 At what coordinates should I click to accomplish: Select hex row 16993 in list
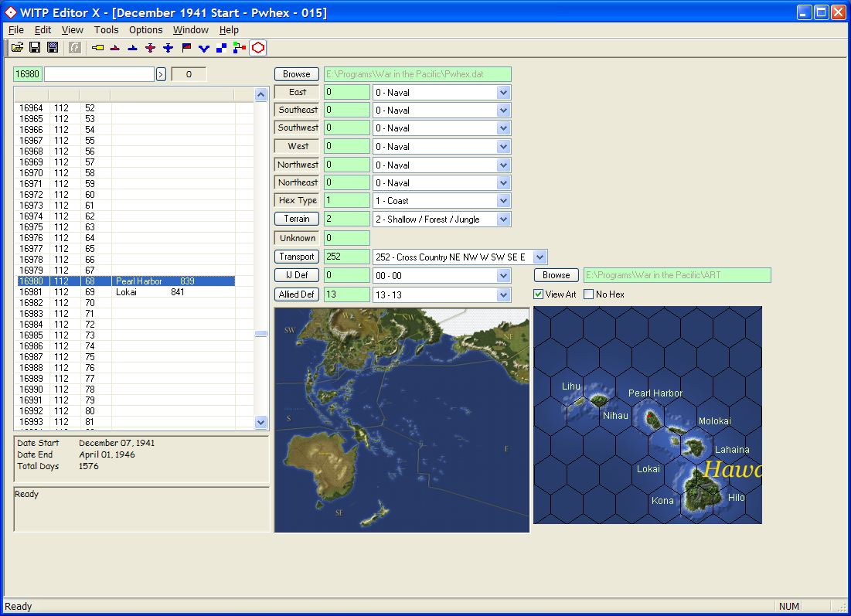coord(127,422)
